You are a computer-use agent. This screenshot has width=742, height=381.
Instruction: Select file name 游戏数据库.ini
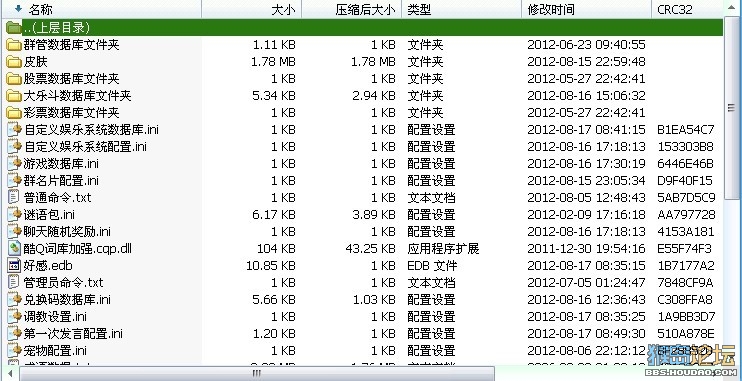pos(61,164)
